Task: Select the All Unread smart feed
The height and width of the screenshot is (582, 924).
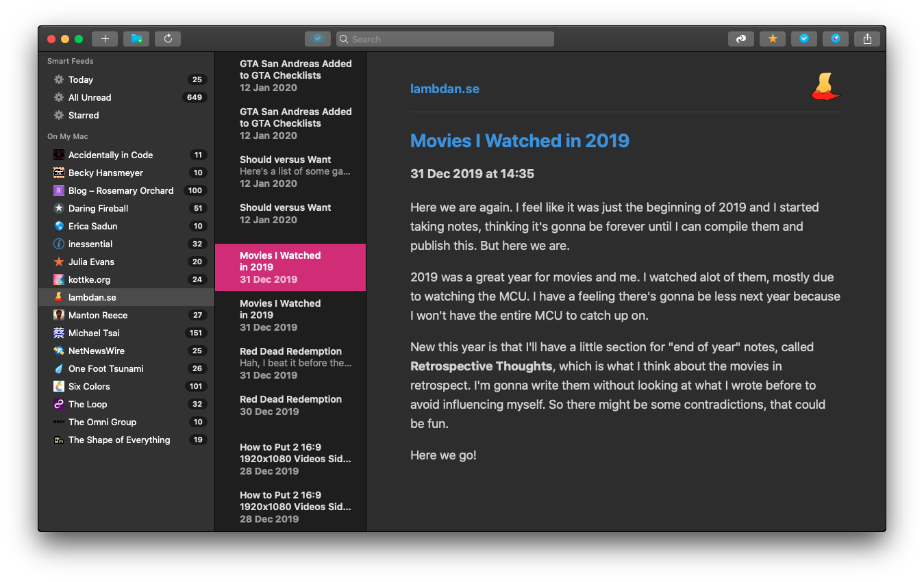Action: [127, 97]
